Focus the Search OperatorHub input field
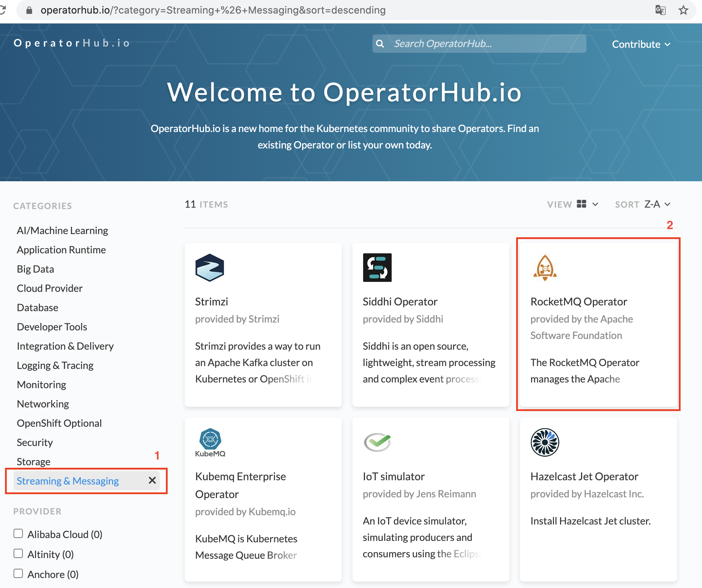Screen dimensions: 702x588 (x=479, y=44)
